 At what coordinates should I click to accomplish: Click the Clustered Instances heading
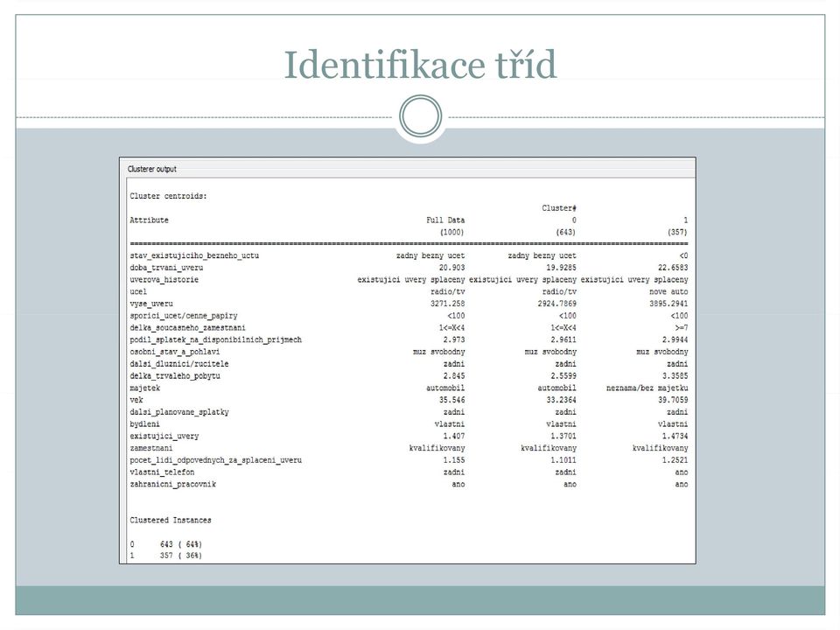pos(171,520)
